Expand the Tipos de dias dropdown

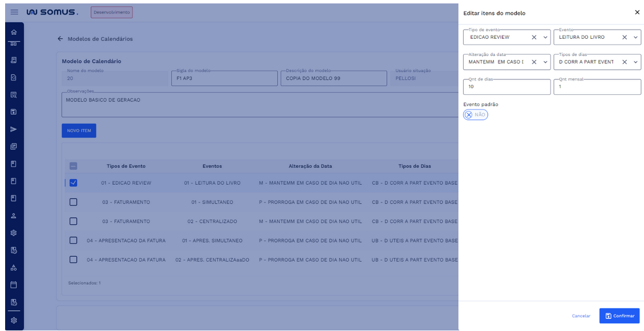pyautogui.click(x=635, y=62)
